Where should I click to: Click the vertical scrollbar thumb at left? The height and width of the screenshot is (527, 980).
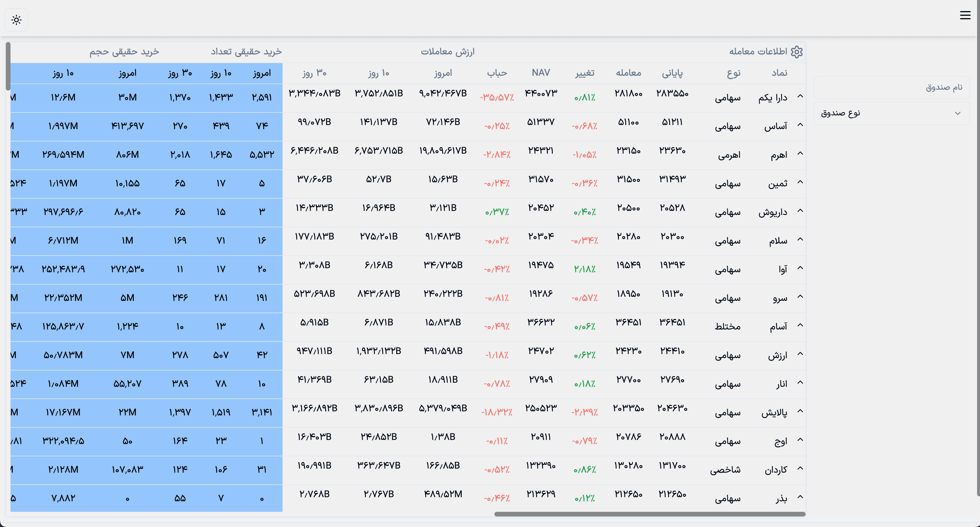8,67
